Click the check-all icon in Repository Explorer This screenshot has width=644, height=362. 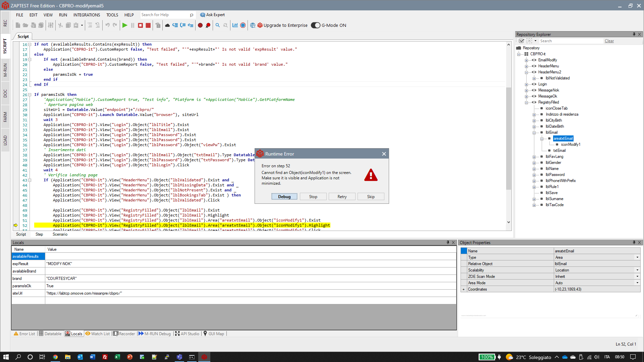coord(522,41)
